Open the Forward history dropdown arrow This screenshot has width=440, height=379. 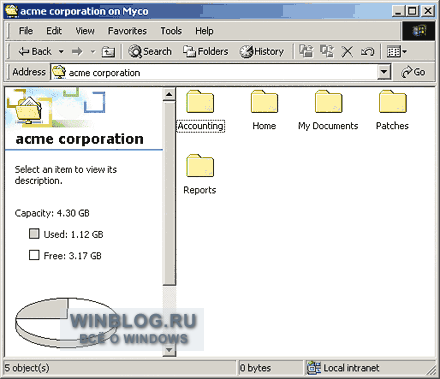tap(93, 52)
